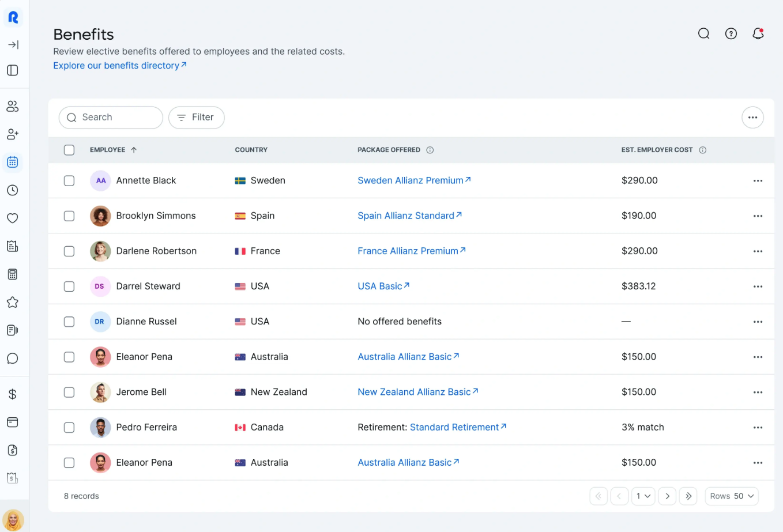This screenshot has height=532, width=783.
Task: Check the checkbox next to Annette Black
Action: tap(69, 180)
